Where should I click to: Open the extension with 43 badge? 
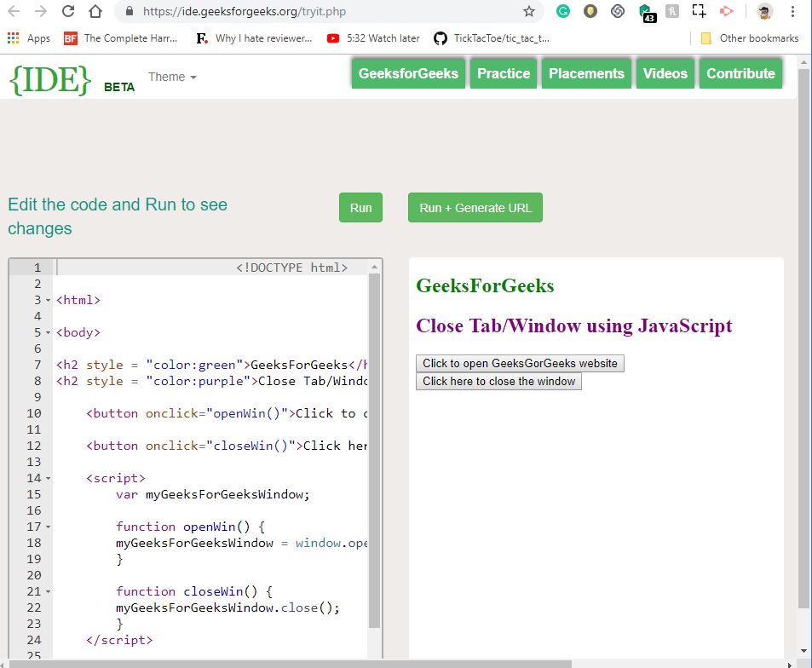pyautogui.click(x=647, y=13)
